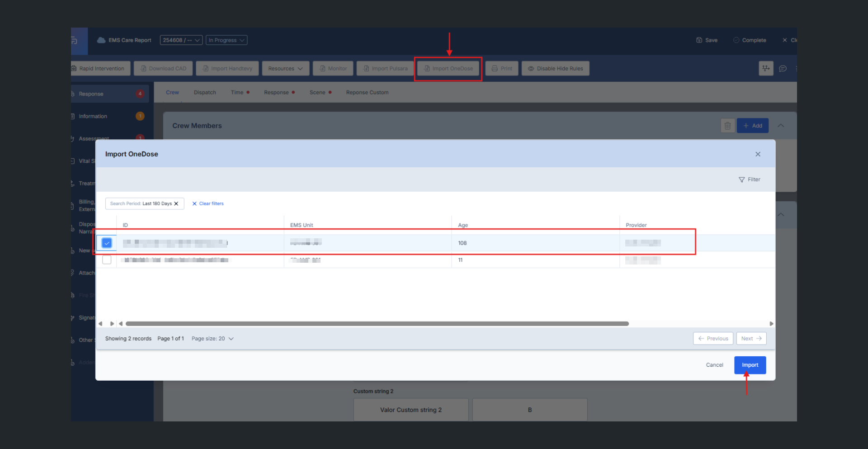Click the Disable Hide Rules button
This screenshot has height=449, width=868.
tap(555, 69)
